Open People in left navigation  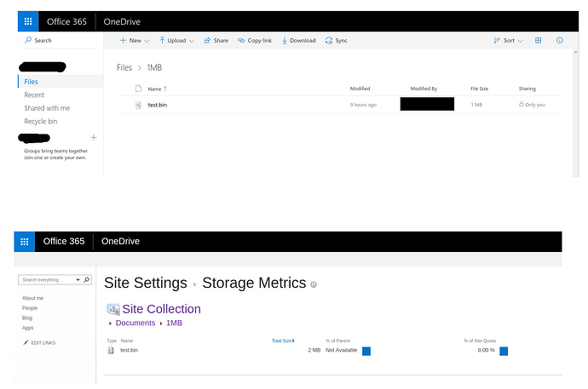point(30,308)
